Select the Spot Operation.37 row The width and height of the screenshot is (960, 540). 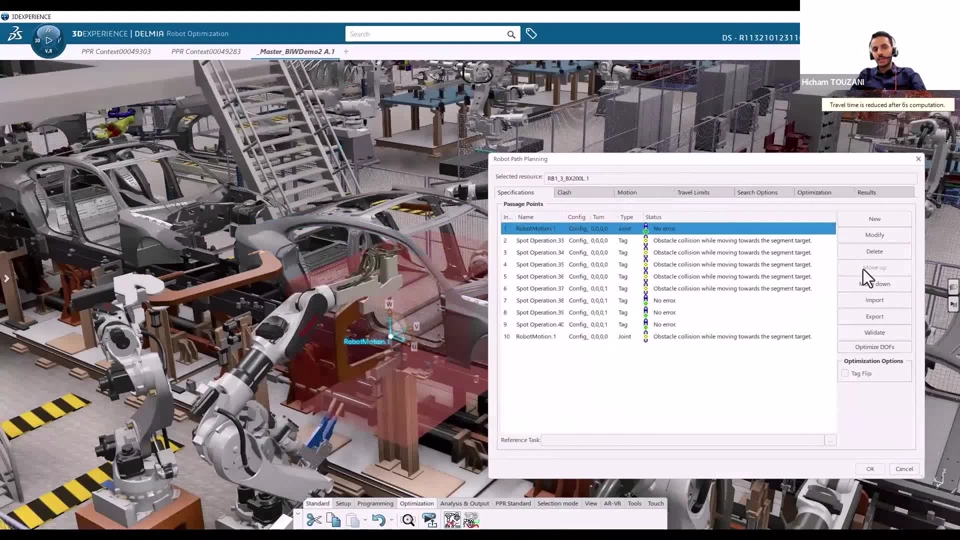coord(668,288)
